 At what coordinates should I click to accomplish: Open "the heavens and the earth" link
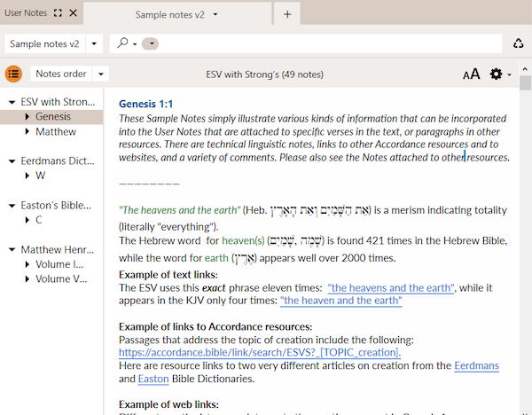(390, 287)
